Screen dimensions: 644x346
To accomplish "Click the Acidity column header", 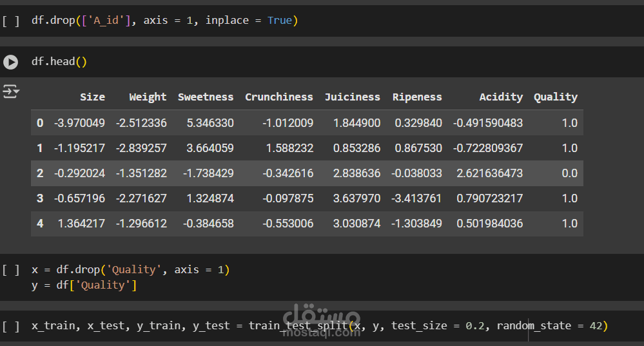I will (x=501, y=97).
